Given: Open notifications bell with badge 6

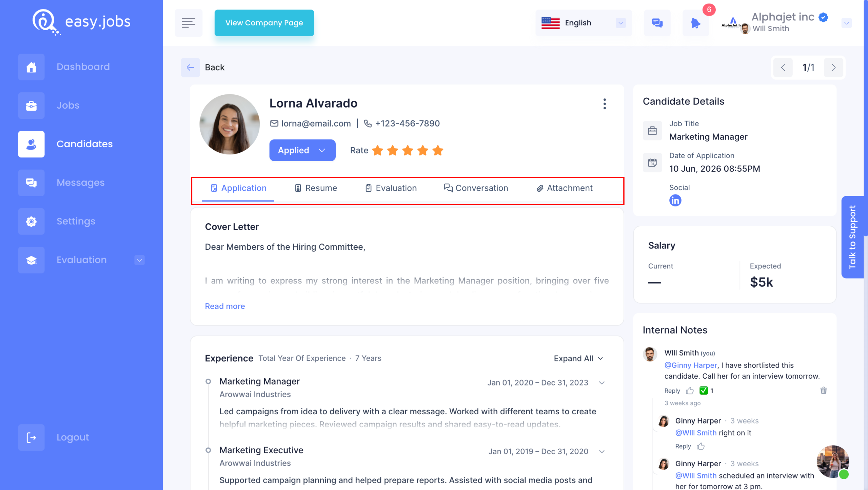Looking at the screenshot, I should click(695, 23).
